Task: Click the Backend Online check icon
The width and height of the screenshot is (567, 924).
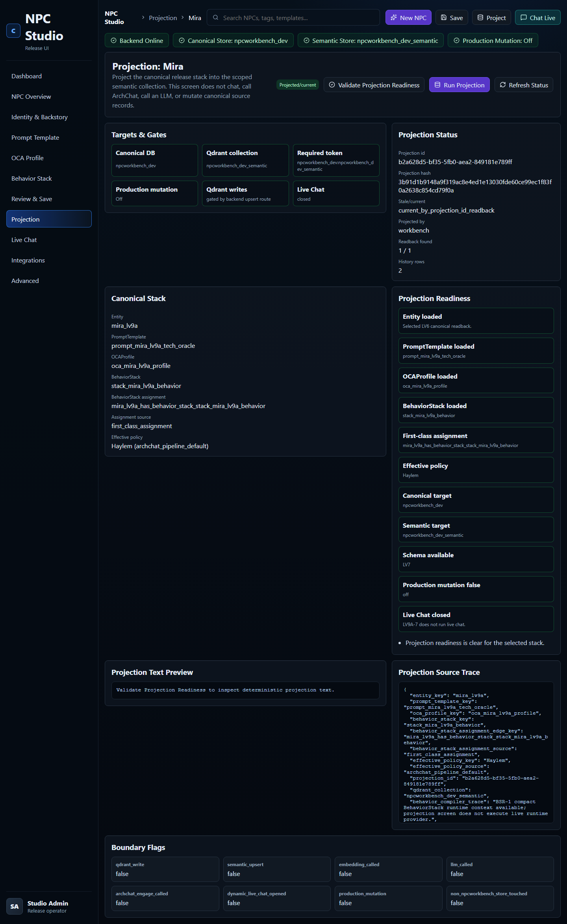Action: [113, 41]
